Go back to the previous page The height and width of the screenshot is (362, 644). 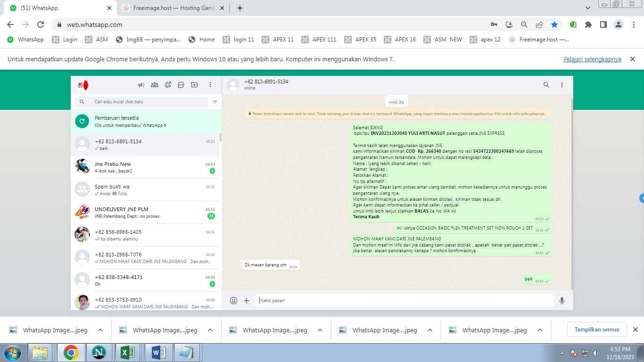(x=10, y=25)
